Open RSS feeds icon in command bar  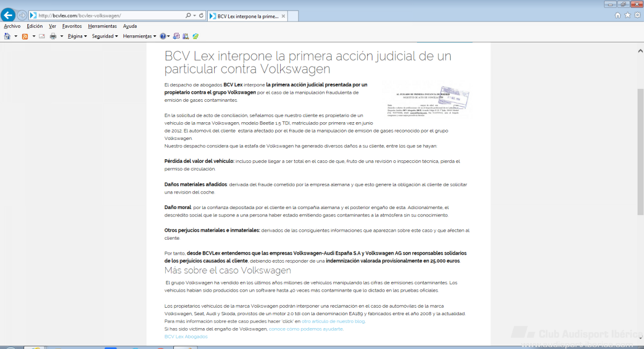(x=25, y=36)
